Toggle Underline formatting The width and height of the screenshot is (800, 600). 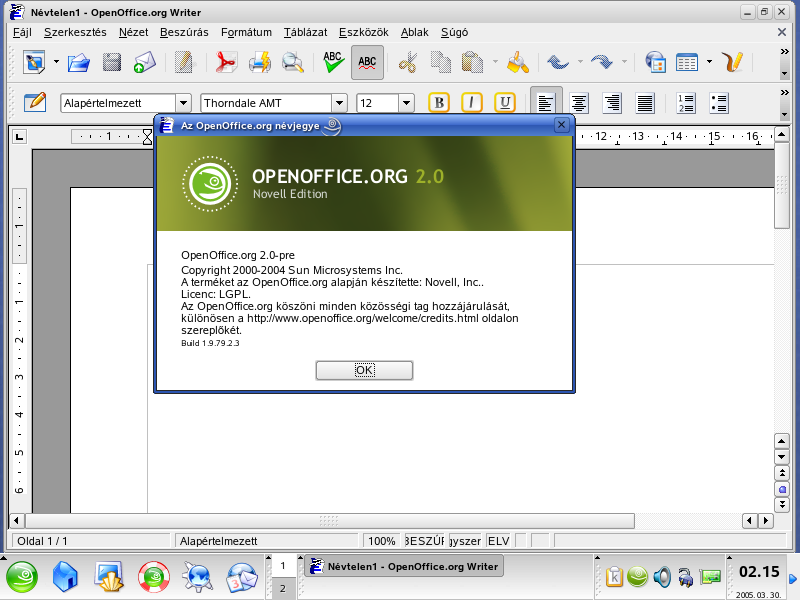pyautogui.click(x=505, y=103)
